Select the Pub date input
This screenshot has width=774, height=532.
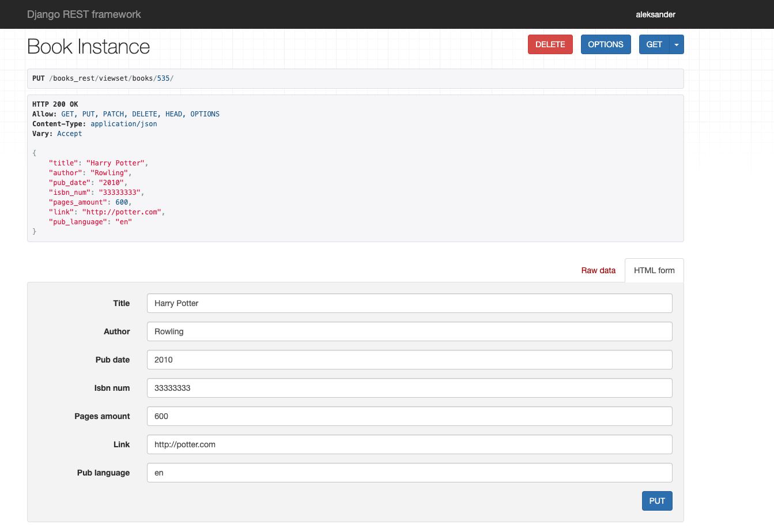point(409,360)
